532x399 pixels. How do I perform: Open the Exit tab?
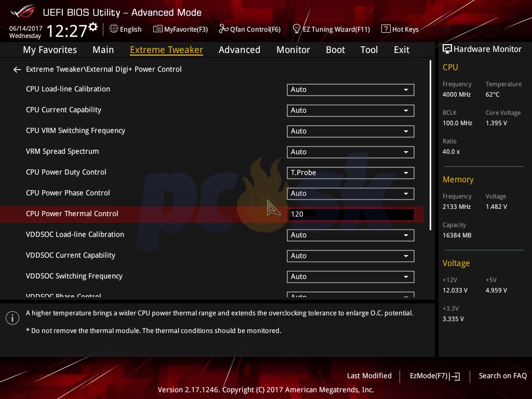402,50
